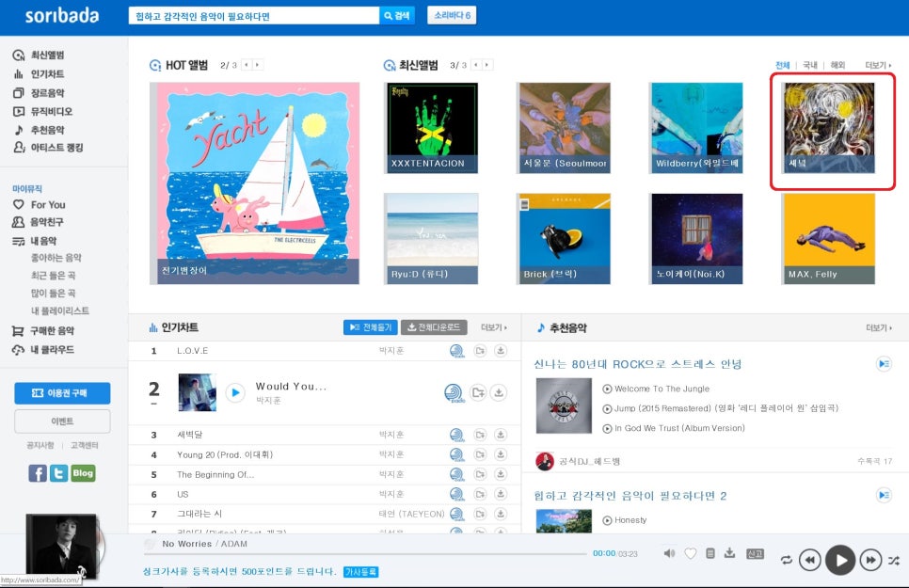Select the 해외 album filter tab
The image size is (909, 588).
tap(837, 65)
